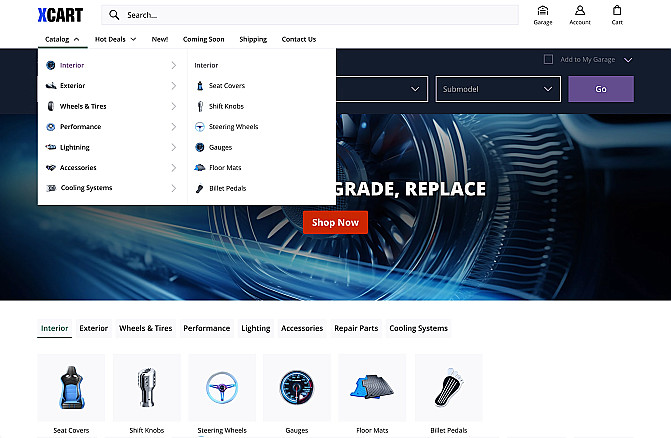Click the Lightning headlight icon
This screenshot has height=438, width=671.
coord(51,147)
